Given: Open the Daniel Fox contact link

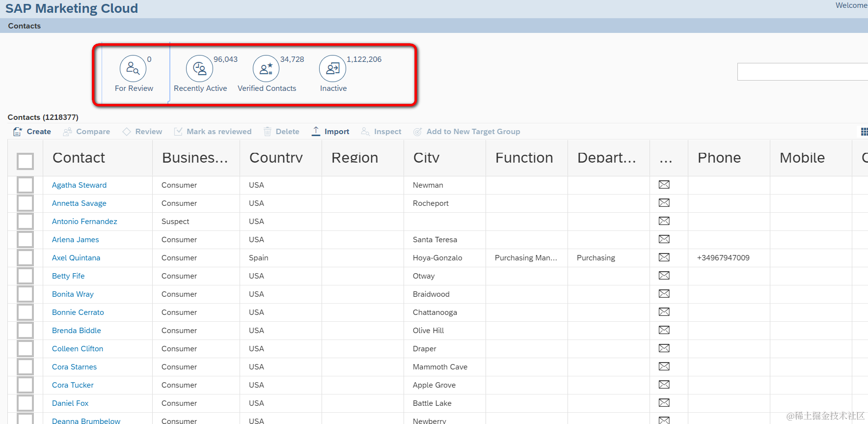Looking at the screenshot, I should pyautogui.click(x=70, y=403).
